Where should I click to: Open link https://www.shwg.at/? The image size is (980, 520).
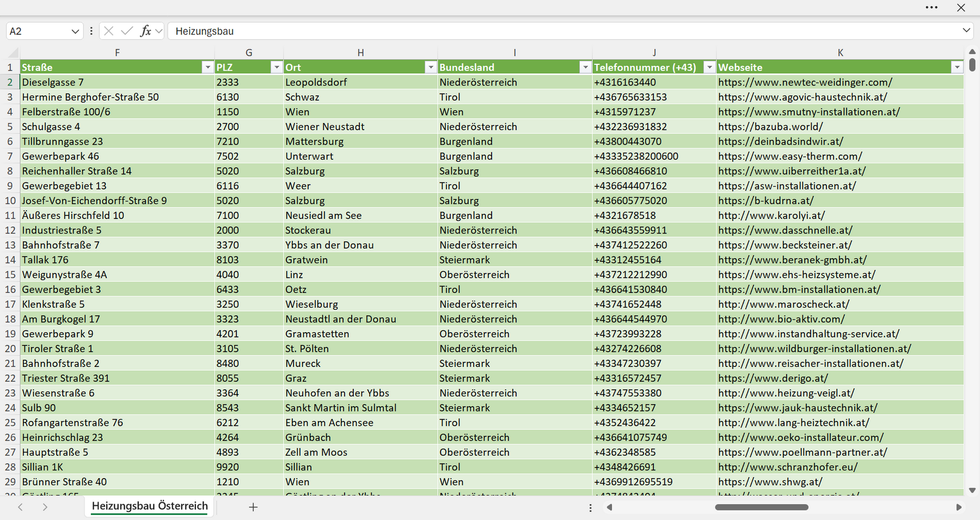770,482
